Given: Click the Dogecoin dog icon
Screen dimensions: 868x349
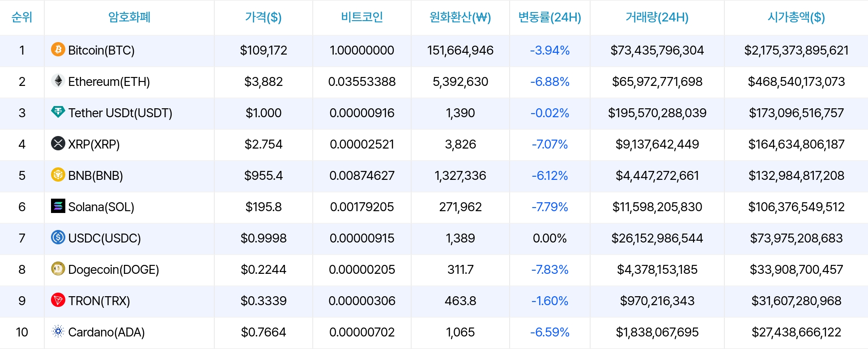Looking at the screenshot, I should [58, 268].
